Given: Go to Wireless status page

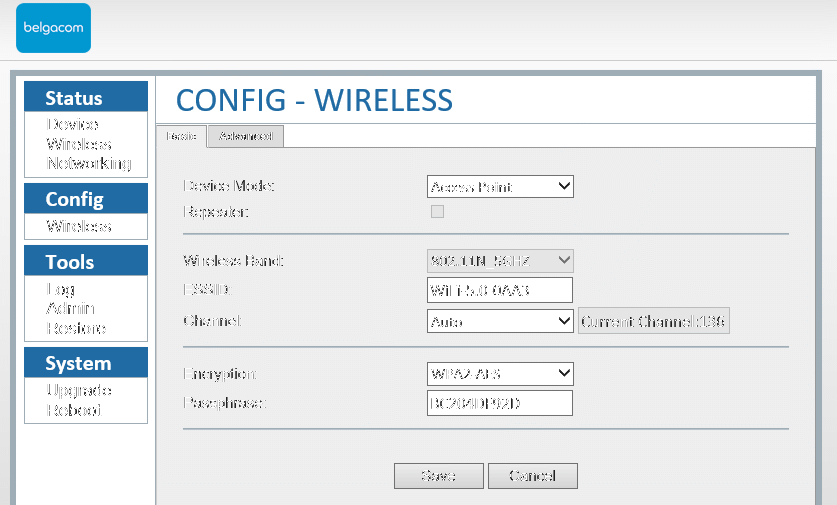Looking at the screenshot, I should click(79, 144).
